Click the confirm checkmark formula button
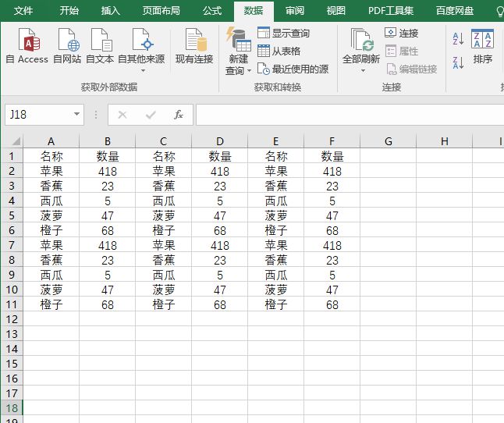Viewport: 504px width, 423px height. 151,115
